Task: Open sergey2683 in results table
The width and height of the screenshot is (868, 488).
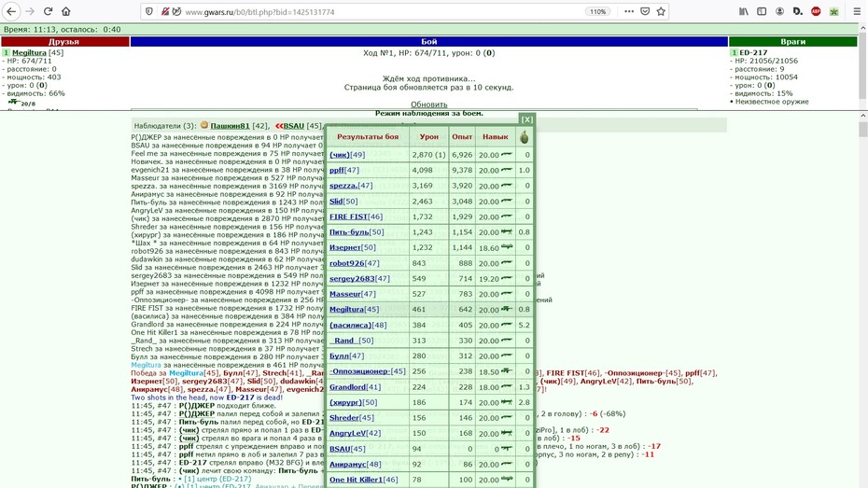Action: pos(352,279)
